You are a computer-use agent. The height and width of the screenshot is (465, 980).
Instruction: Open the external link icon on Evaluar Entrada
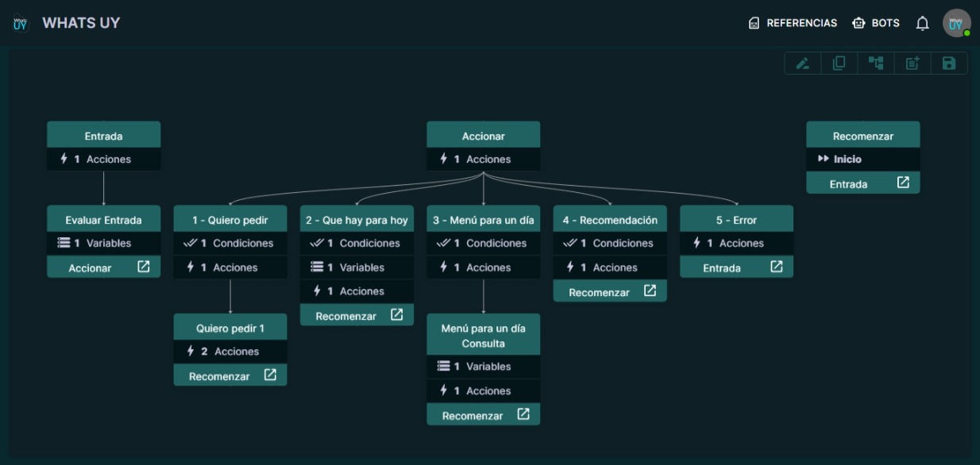[x=143, y=267]
